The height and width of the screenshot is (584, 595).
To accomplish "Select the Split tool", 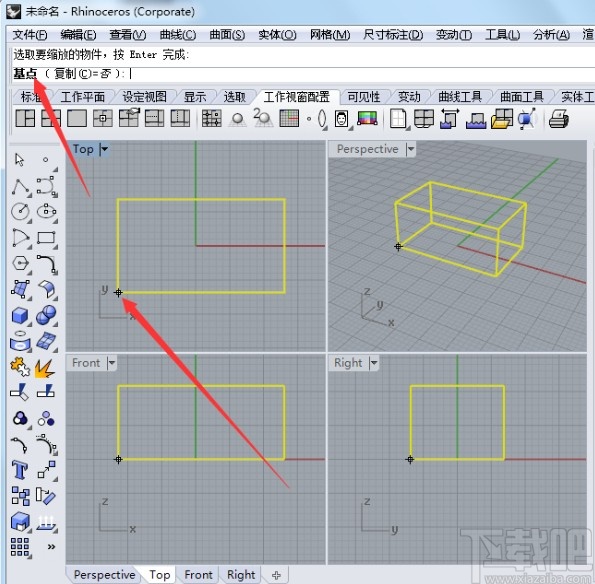I will 46,392.
